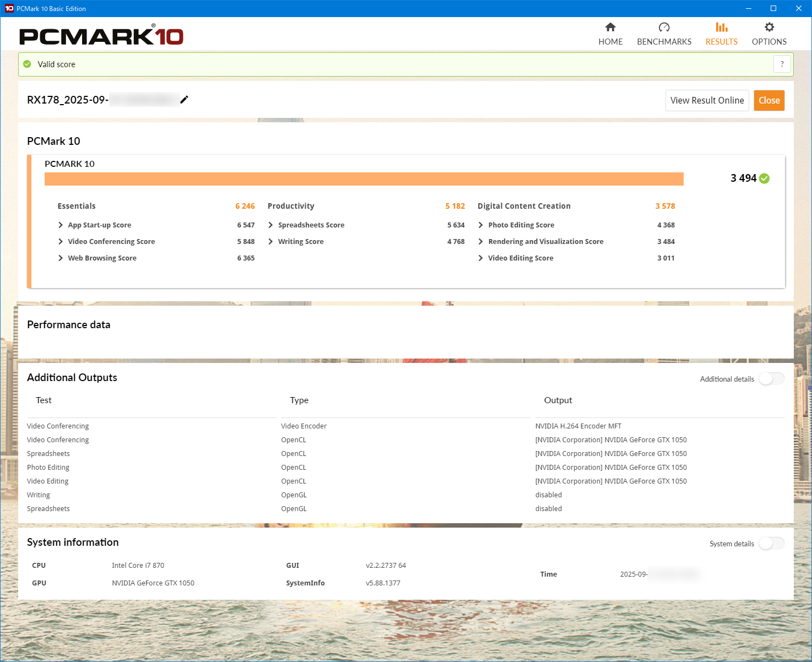Screen dimensions: 812x662
Task: Click the Productivity score 5 182
Action: (x=455, y=206)
